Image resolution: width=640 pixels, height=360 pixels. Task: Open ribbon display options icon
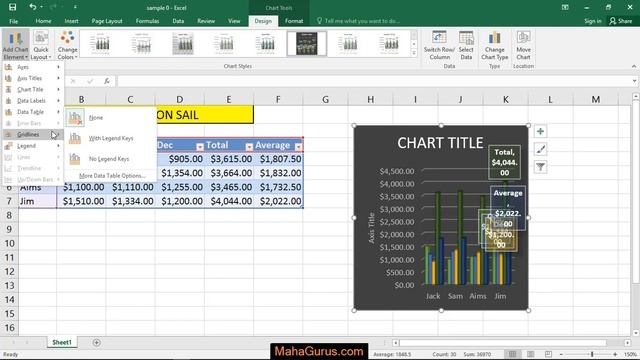[x=565, y=7]
